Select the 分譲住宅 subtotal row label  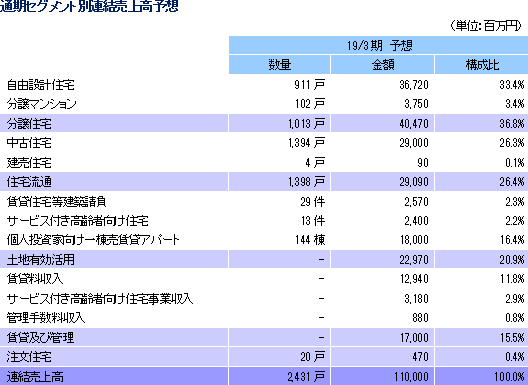[29, 124]
